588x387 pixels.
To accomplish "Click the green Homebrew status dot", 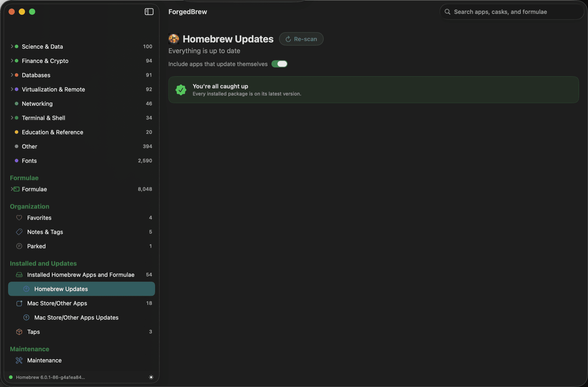I will point(11,377).
